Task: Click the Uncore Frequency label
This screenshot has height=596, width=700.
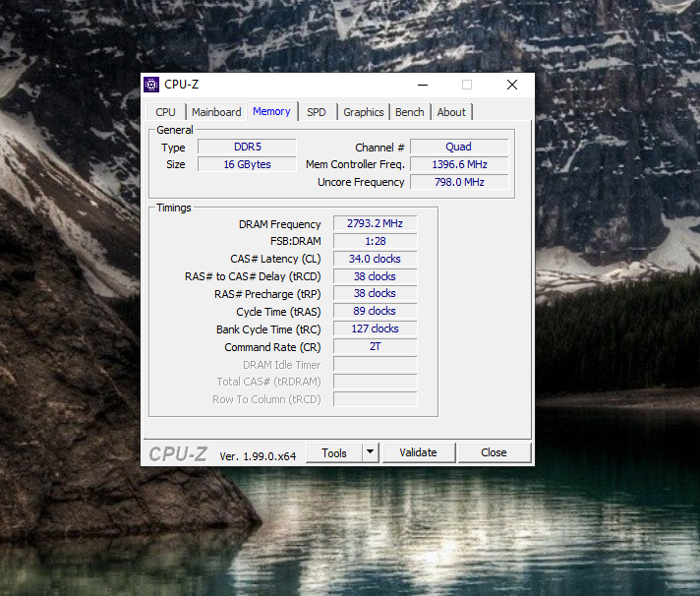Action: coord(361,182)
